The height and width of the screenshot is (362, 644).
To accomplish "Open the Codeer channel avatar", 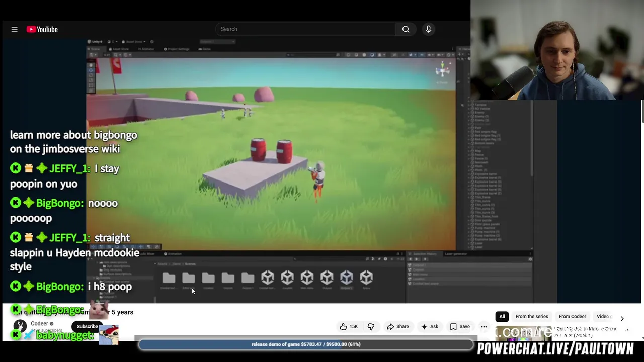I will (x=20, y=326).
